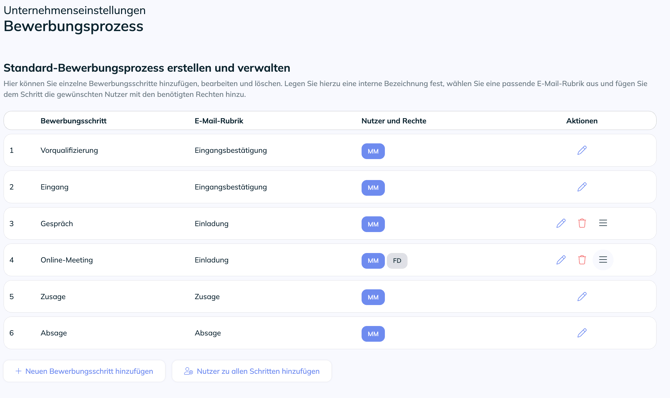670x398 pixels.
Task: Edit the Vorqualifizierung step with pencil icon
Action: pos(582,150)
